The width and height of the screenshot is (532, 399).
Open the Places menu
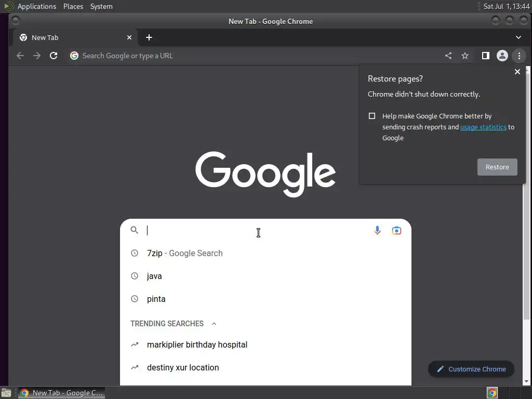(73, 6)
